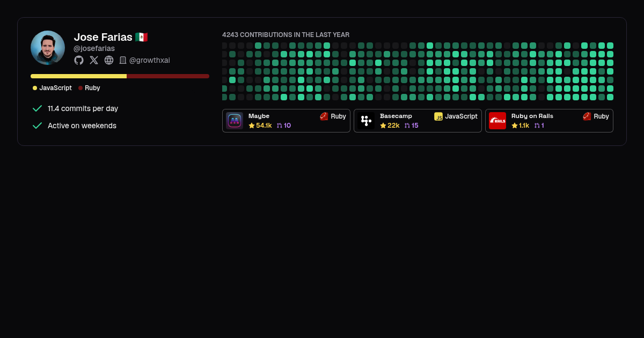Click the 54.1k star count
Screen dimensions: 644x338
[x=264, y=126]
